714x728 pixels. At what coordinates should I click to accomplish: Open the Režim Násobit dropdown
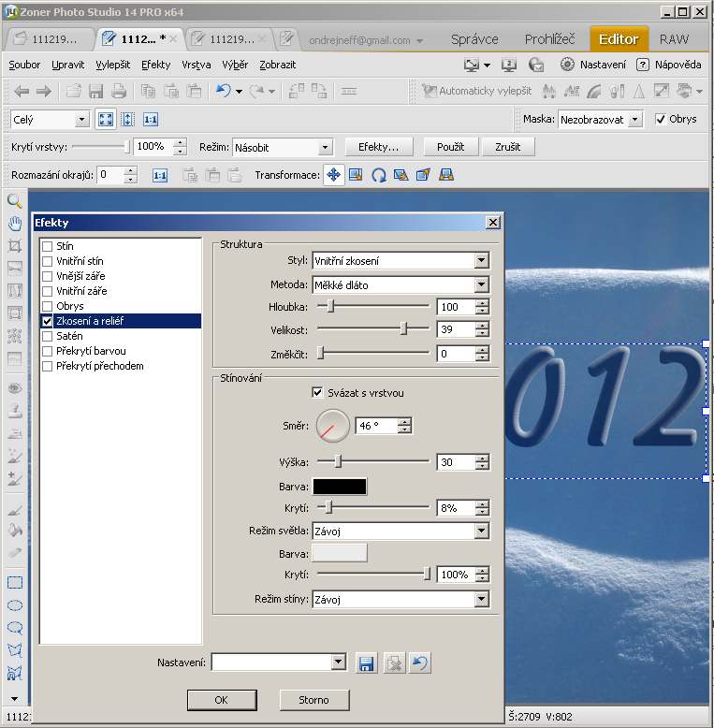(x=325, y=148)
